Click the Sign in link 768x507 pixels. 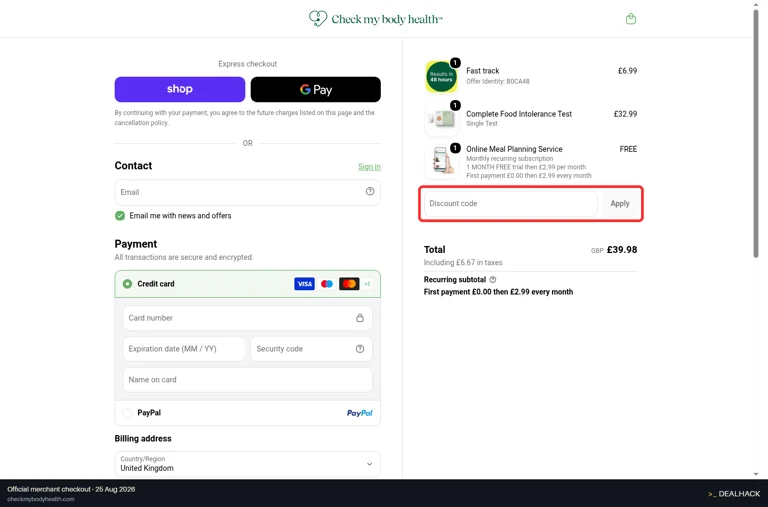pos(369,167)
